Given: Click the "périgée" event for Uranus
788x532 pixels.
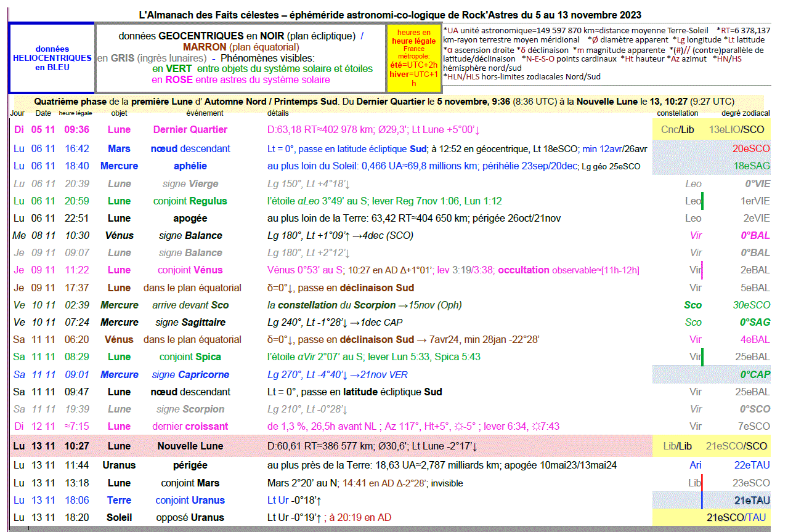Looking at the screenshot, I should (190, 465).
